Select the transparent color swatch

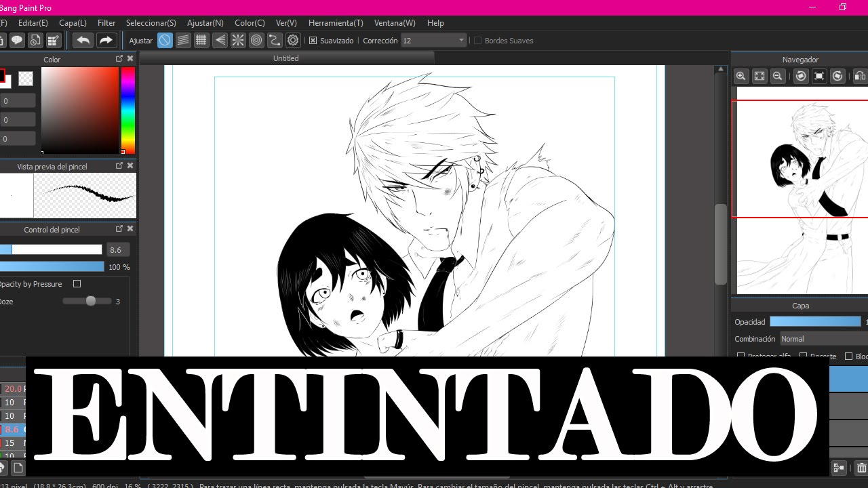click(x=26, y=79)
